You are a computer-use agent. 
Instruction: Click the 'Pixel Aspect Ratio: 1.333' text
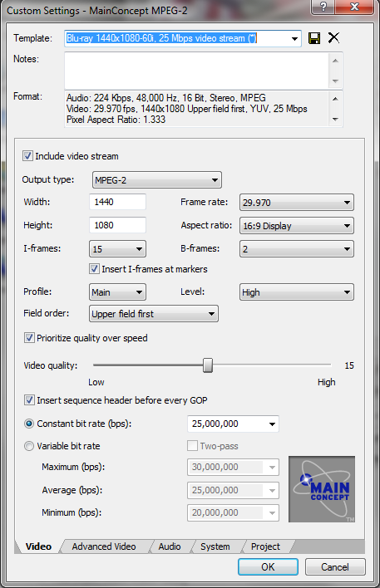[116, 120]
